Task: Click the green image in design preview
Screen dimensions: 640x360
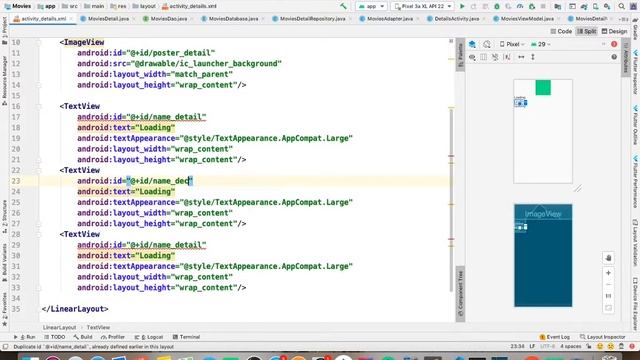Action: 543,87
